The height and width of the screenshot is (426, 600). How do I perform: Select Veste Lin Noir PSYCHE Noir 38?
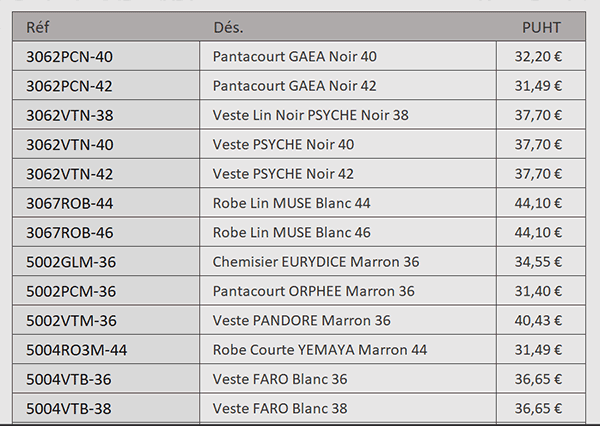[x=311, y=115]
